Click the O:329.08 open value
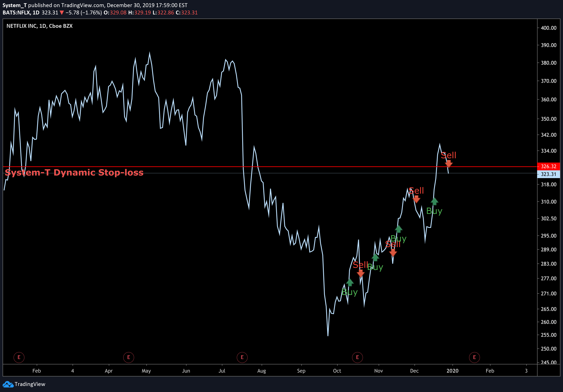This screenshot has width=563, height=392. 115,13
